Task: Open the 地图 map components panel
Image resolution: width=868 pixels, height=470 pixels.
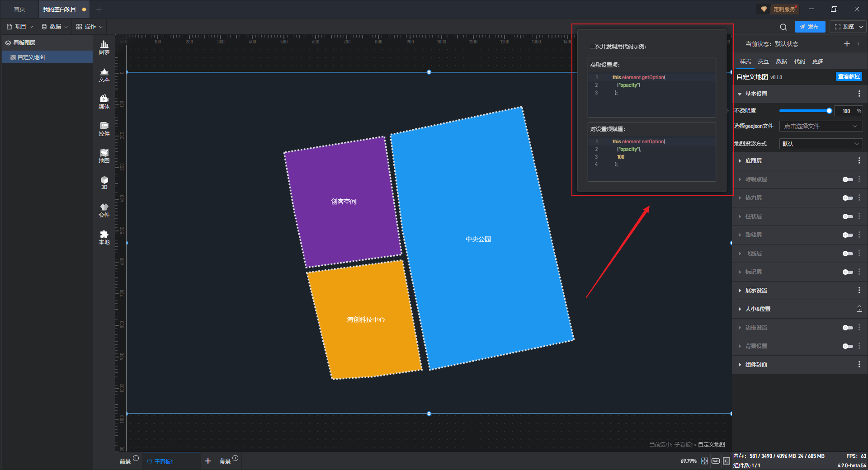Action: (104, 156)
